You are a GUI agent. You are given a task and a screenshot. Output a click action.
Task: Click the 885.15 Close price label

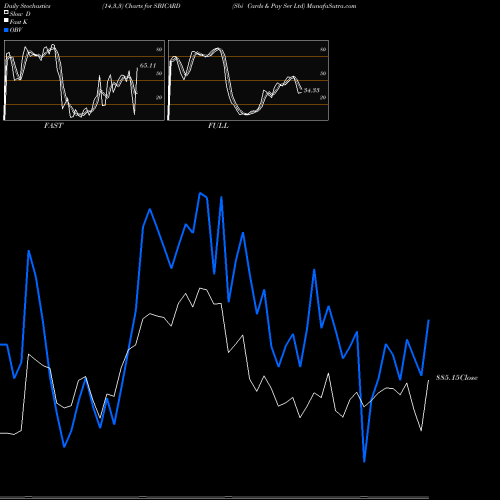pyautogui.click(x=457, y=378)
